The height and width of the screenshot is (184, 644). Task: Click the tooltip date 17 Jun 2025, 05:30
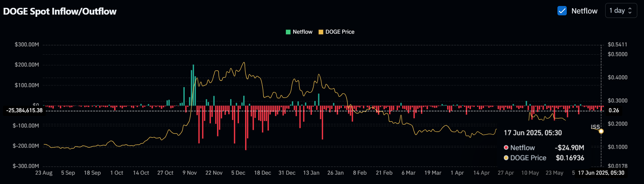tap(532, 133)
